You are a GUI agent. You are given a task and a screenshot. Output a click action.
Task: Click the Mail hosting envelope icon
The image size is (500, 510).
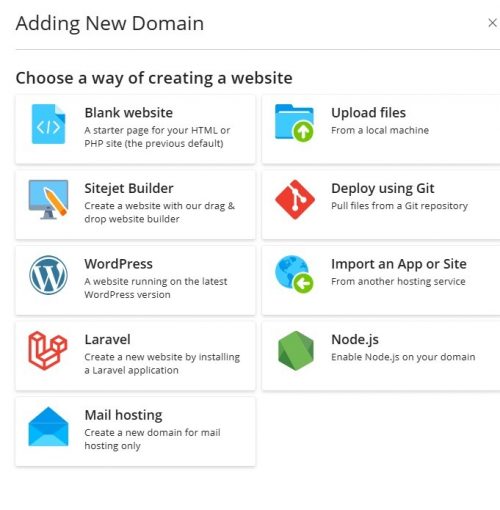48,426
